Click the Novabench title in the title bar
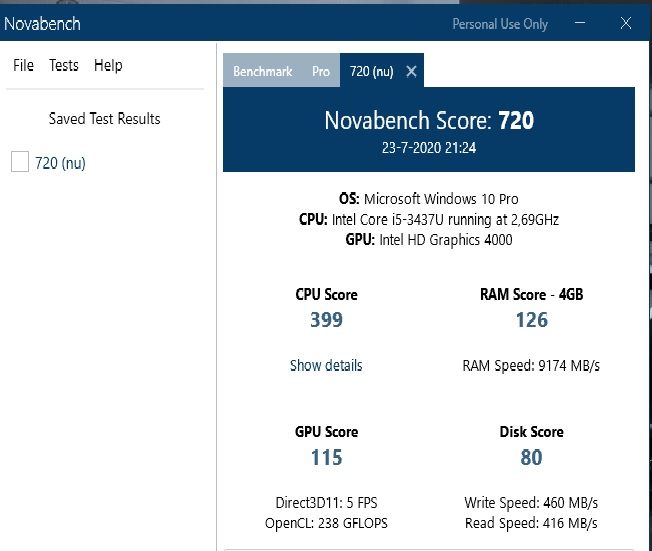This screenshot has width=652, height=551. 43,23
